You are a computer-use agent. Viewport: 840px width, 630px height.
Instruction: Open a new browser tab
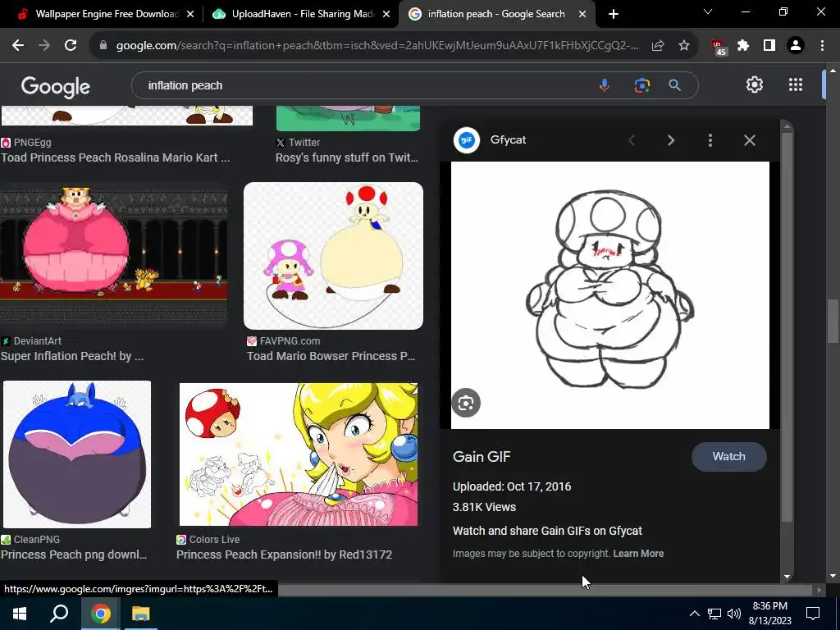[x=614, y=15]
